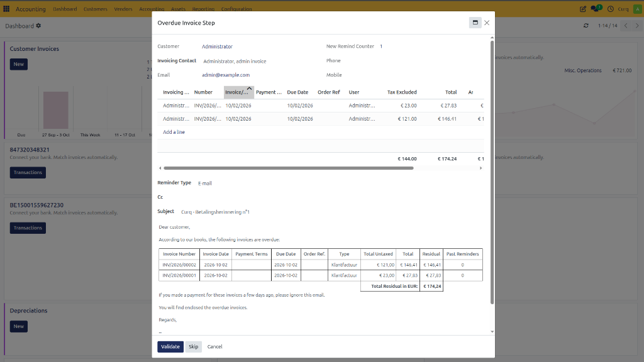
Task: Click New in the Customer Invoices card
Action: 19,65
